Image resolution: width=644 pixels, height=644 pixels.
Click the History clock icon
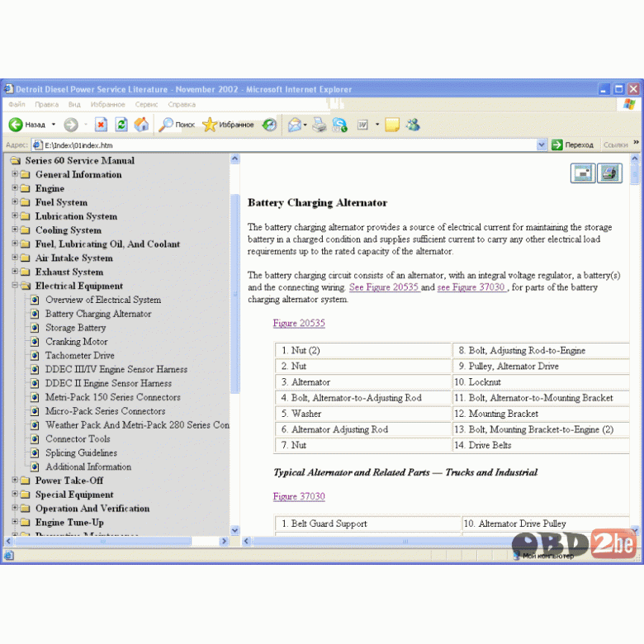(270, 125)
